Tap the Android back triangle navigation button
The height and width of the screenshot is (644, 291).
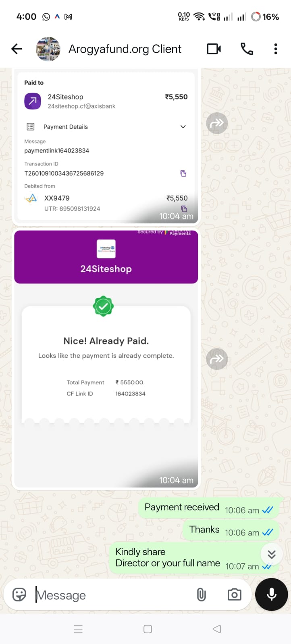[x=217, y=629]
